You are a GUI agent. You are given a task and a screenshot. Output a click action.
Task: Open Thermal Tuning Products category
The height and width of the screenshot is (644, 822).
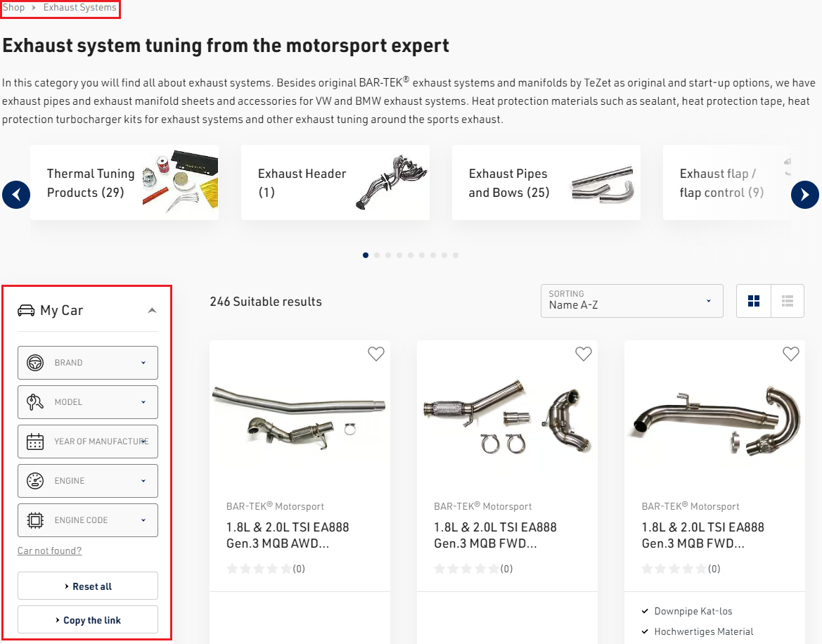(x=124, y=182)
